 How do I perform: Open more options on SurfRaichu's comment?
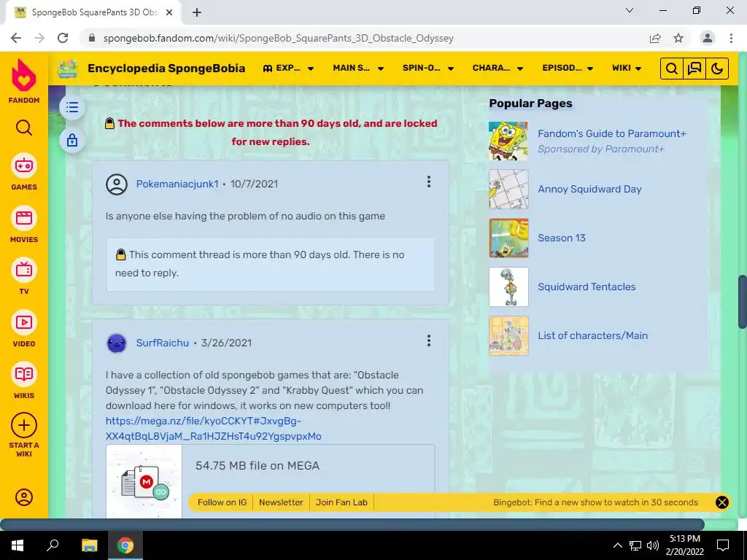pyautogui.click(x=429, y=341)
